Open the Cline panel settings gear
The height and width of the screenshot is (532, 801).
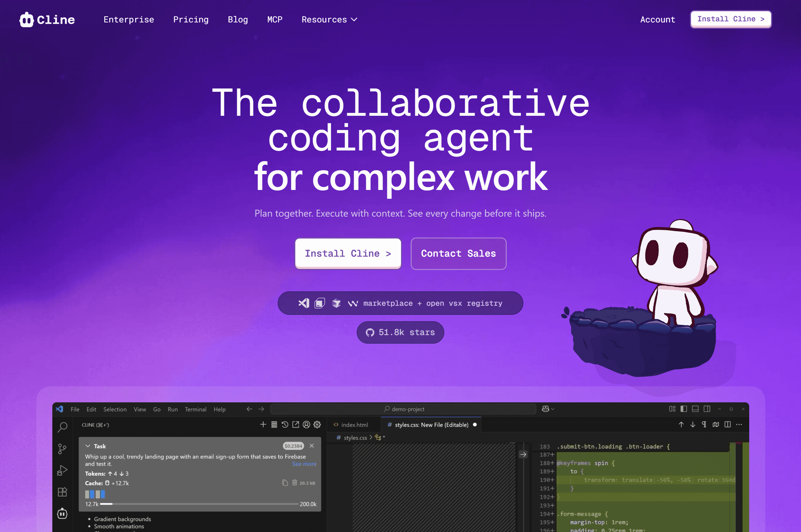point(317,424)
